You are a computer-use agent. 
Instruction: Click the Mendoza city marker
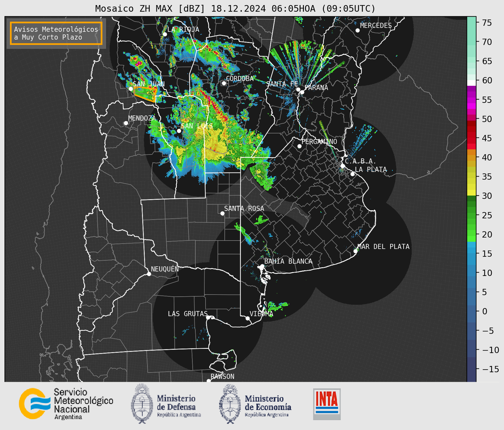(x=126, y=123)
